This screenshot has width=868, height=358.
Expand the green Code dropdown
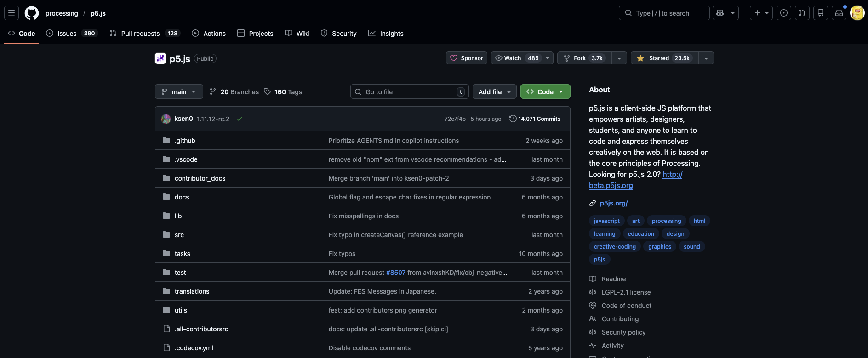click(545, 92)
